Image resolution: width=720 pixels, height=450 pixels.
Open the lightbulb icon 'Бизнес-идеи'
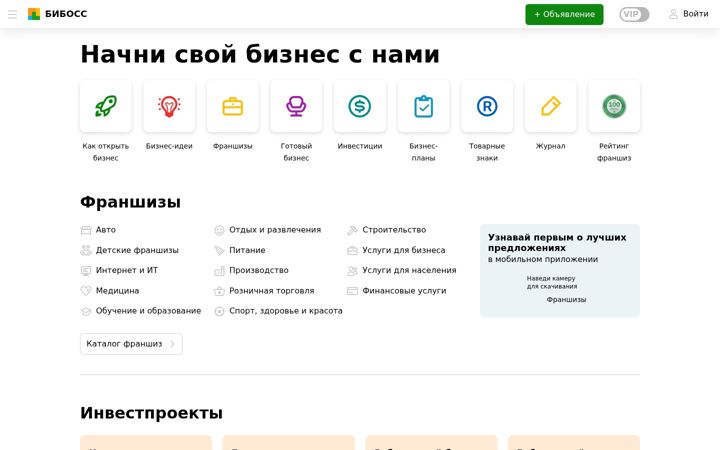point(169,106)
